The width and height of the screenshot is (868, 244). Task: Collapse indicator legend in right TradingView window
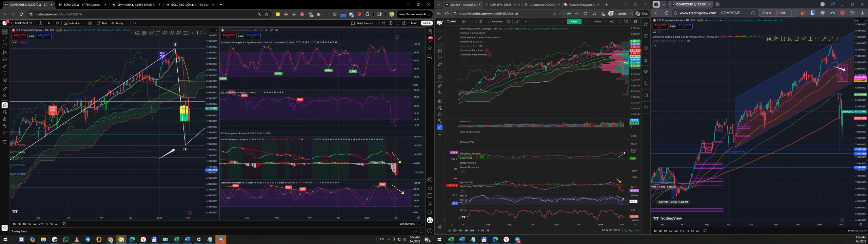655,45
